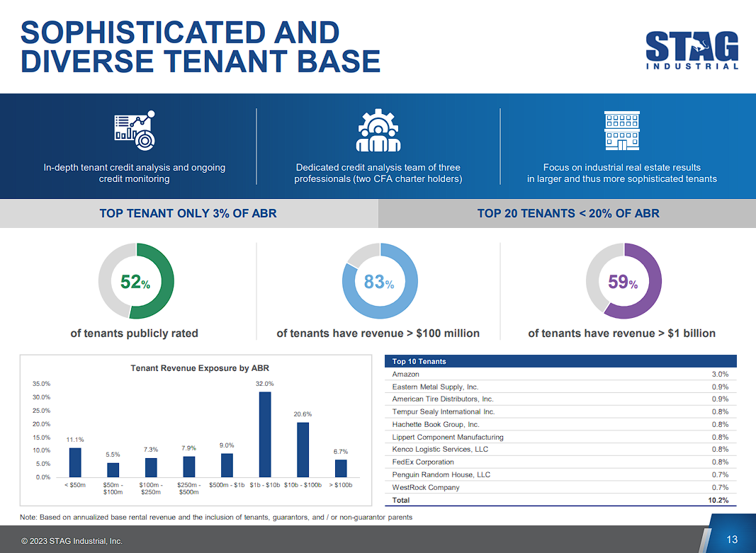Click the 32.0% bar for $1b - $10b
The image size is (756, 553).
click(265, 434)
